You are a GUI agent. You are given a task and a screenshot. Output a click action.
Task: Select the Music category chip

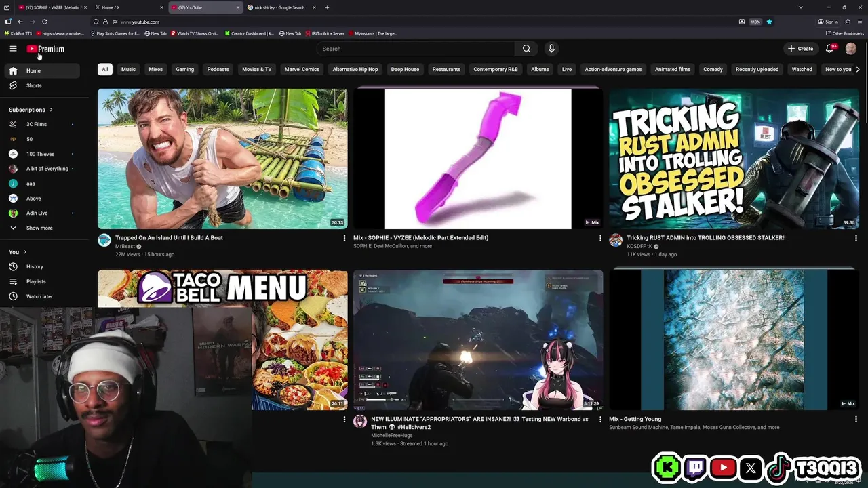click(128, 69)
